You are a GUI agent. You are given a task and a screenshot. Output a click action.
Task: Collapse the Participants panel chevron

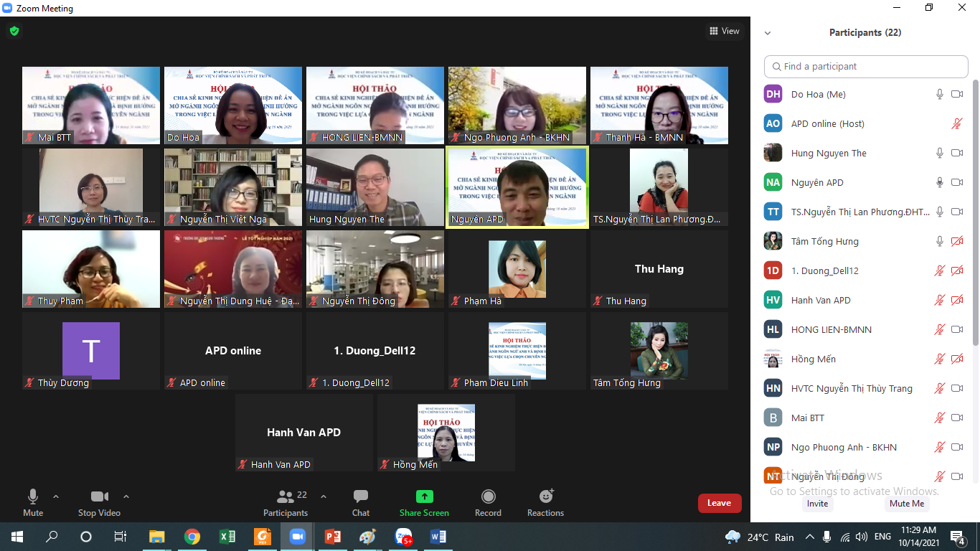[x=768, y=33]
